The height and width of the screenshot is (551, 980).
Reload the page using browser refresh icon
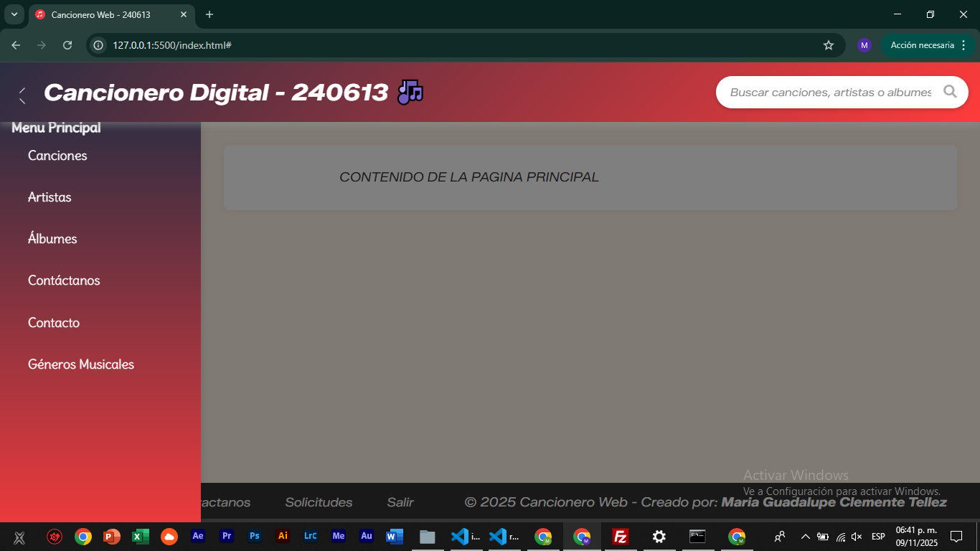(67, 45)
